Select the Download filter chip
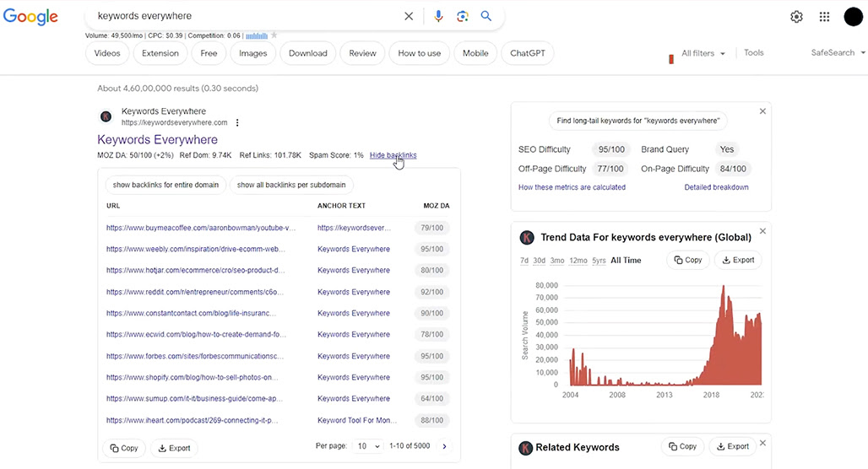Viewport: 868px width, 469px height. (308, 53)
